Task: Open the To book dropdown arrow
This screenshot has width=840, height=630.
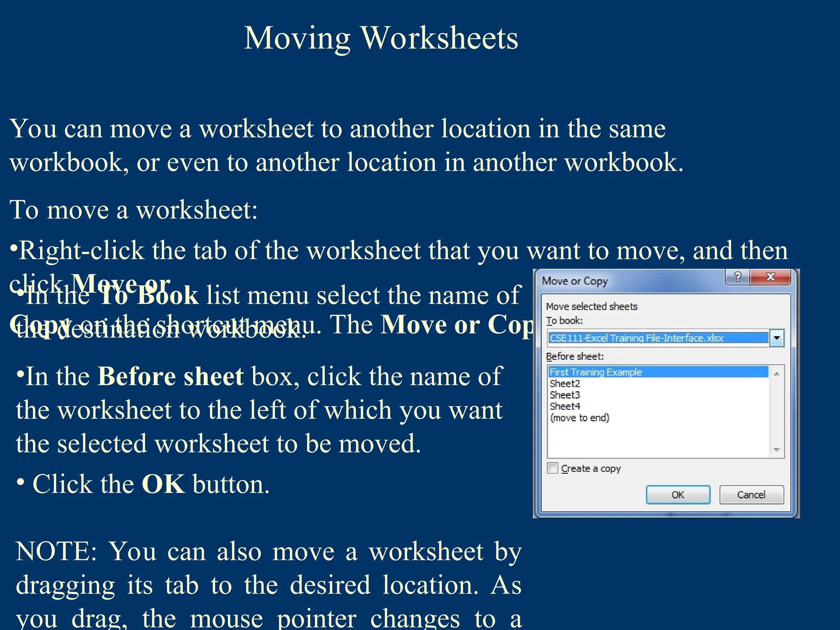Action: click(777, 338)
